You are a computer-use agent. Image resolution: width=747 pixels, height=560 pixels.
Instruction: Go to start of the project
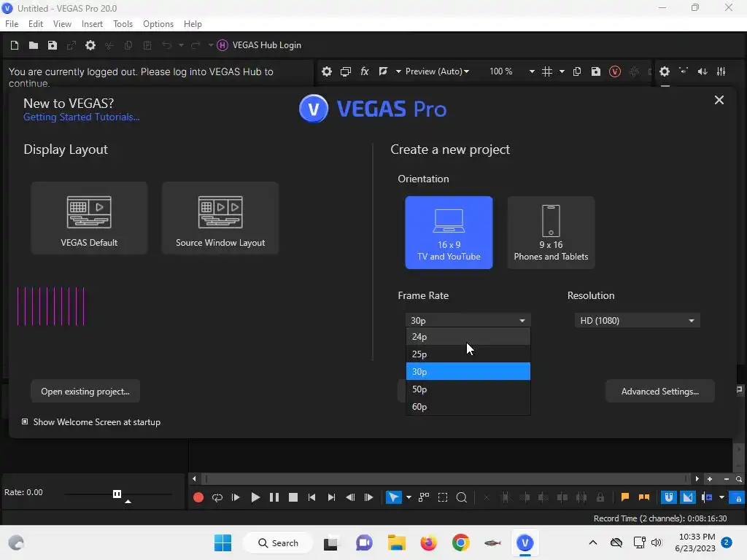312,497
